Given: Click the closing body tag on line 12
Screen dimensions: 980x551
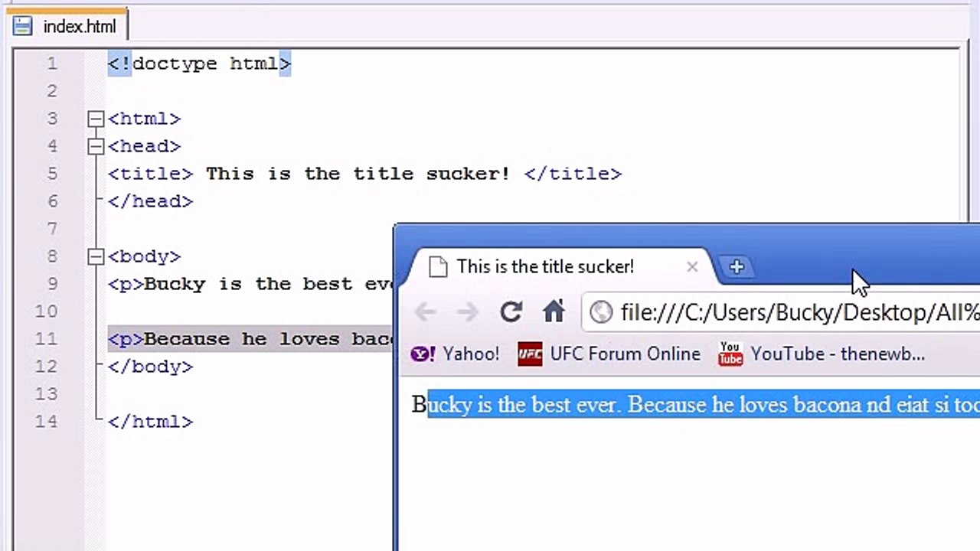Looking at the screenshot, I should pyautogui.click(x=150, y=367).
